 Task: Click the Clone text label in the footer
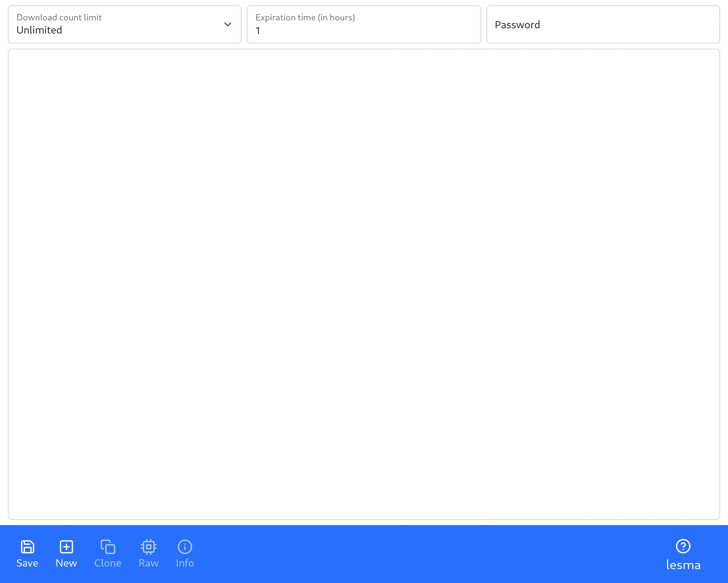(108, 562)
